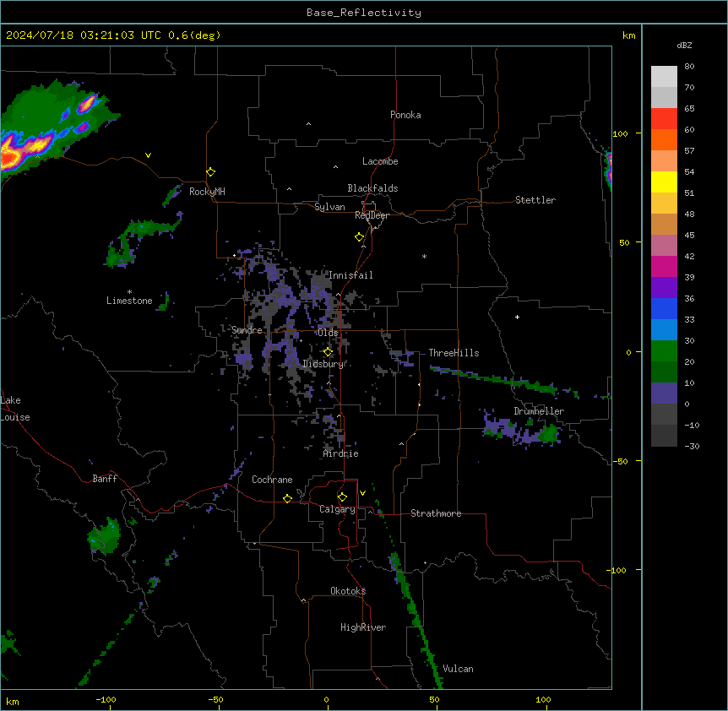The height and width of the screenshot is (711, 728).
Task: Click the green echo cell below Drumheller
Action: coord(549,434)
